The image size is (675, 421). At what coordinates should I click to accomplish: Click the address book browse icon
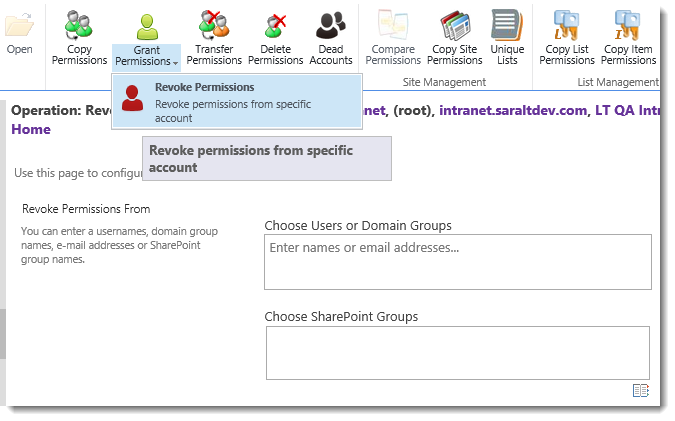[641, 390]
